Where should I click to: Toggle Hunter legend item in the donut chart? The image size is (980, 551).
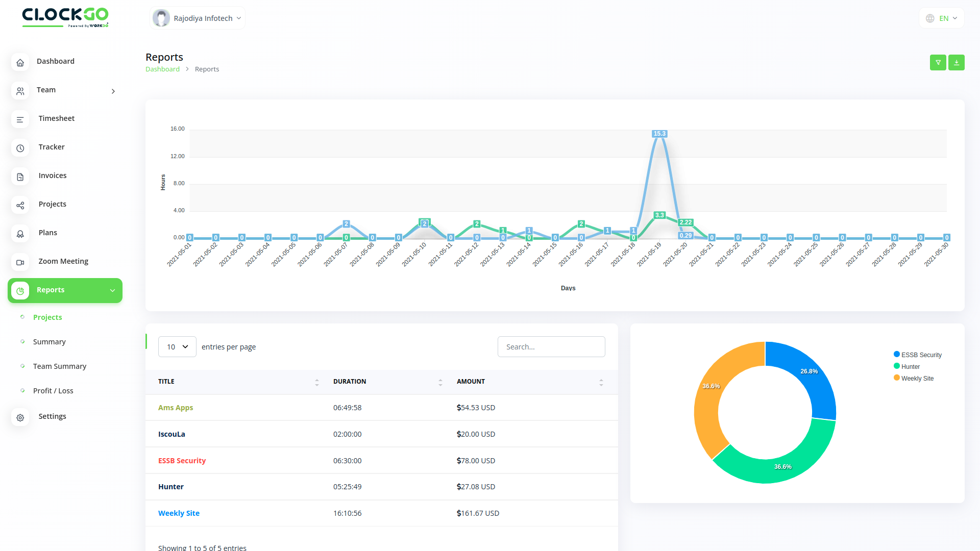910,366
